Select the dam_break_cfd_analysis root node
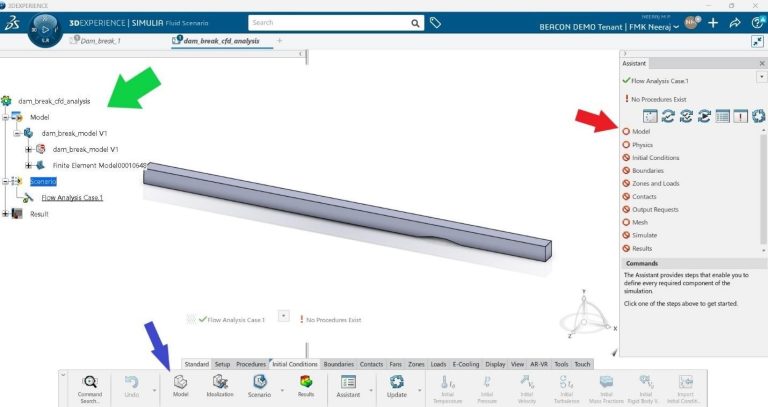The image size is (768, 407). tap(54, 101)
